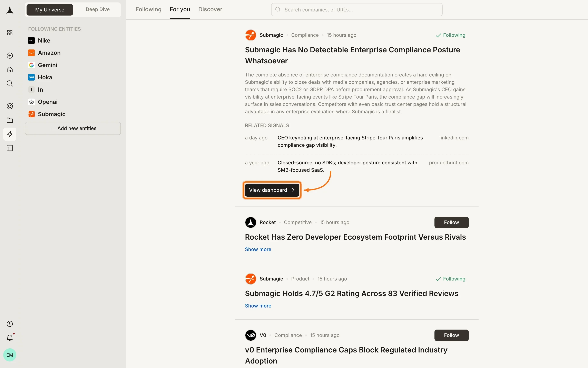Click the Rocket logo at sidebar top
The image size is (588, 368).
coord(10,10)
